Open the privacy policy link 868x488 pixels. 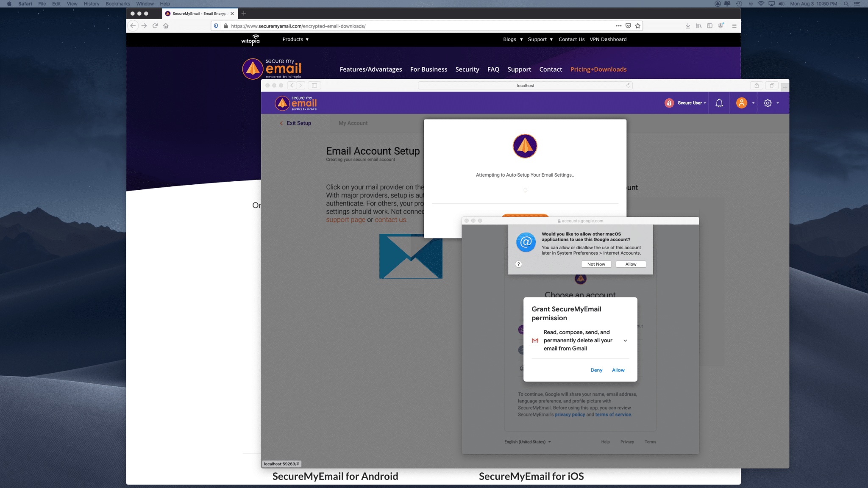tap(570, 415)
